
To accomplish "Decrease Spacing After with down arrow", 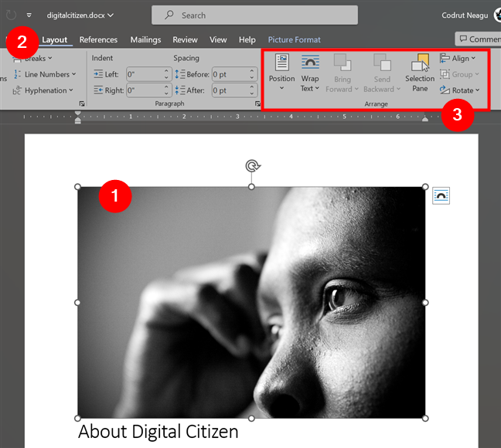I will pyautogui.click(x=252, y=93).
